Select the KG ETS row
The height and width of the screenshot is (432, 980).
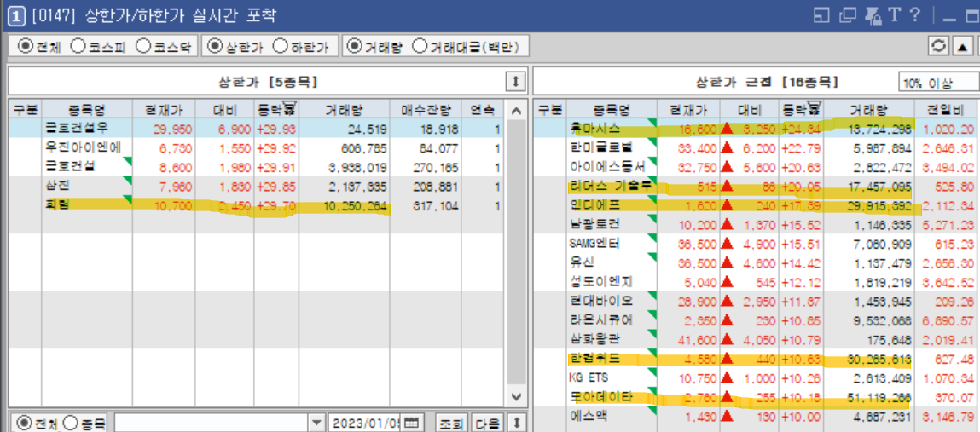point(757,377)
